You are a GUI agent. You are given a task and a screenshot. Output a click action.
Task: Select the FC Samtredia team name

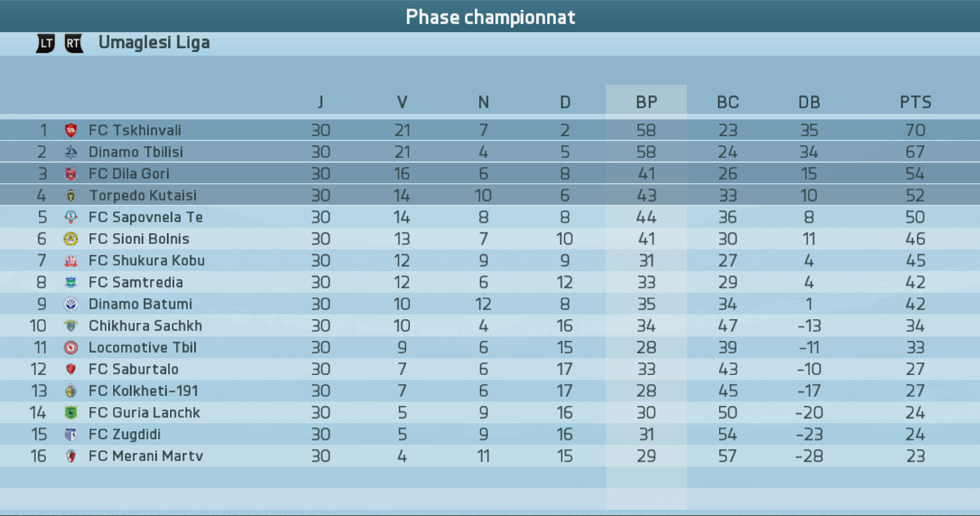pyautogui.click(x=135, y=282)
